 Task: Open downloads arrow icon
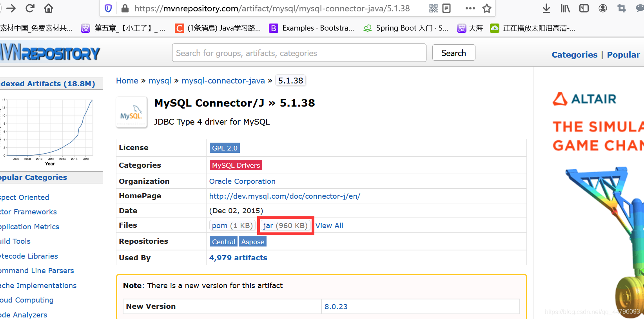[x=546, y=8]
